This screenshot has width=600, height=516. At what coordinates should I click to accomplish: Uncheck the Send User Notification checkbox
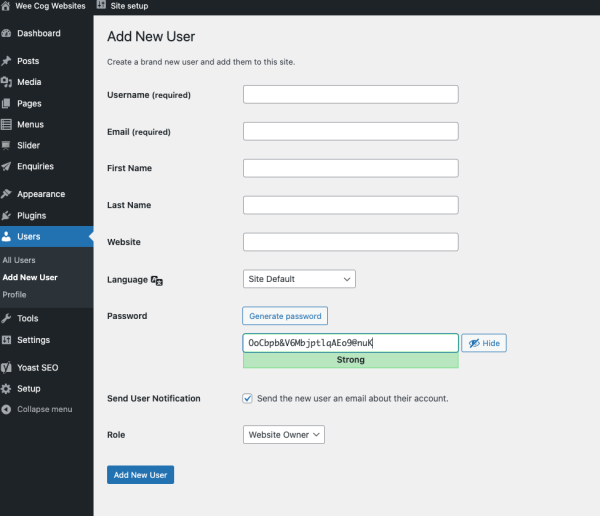(247, 398)
